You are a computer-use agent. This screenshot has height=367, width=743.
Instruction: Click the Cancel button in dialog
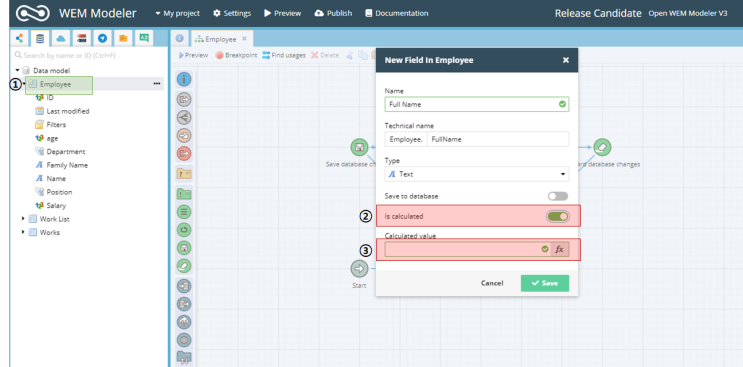pyautogui.click(x=492, y=283)
